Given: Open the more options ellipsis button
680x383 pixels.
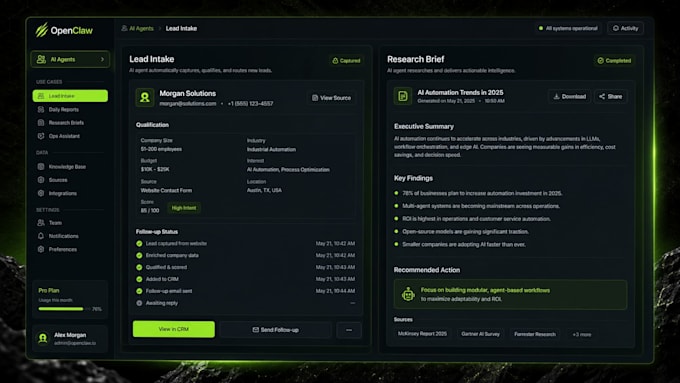Looking at the screenshot, I should 349,330.
